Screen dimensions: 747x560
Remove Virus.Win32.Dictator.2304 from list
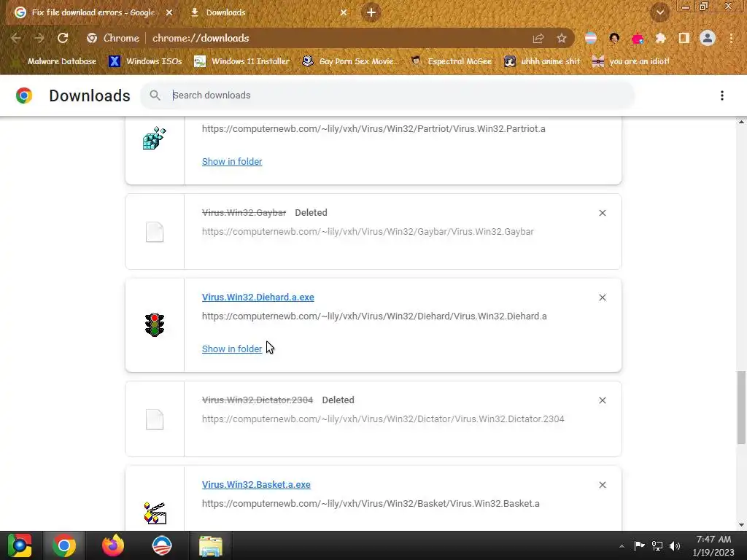coord(602,400)
